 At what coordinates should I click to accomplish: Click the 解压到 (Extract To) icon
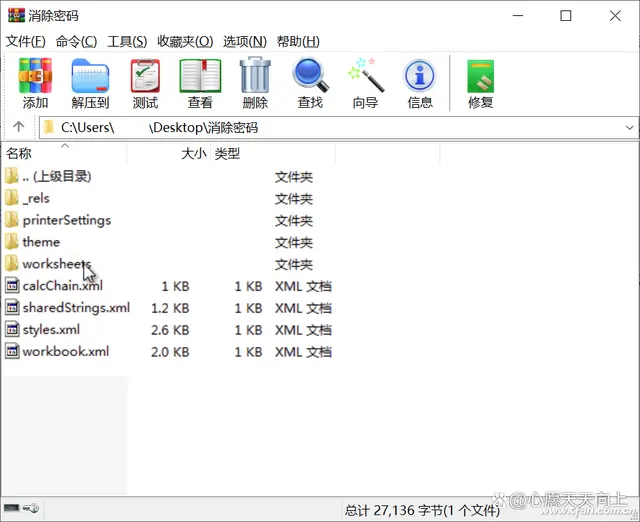click(90, 76)
